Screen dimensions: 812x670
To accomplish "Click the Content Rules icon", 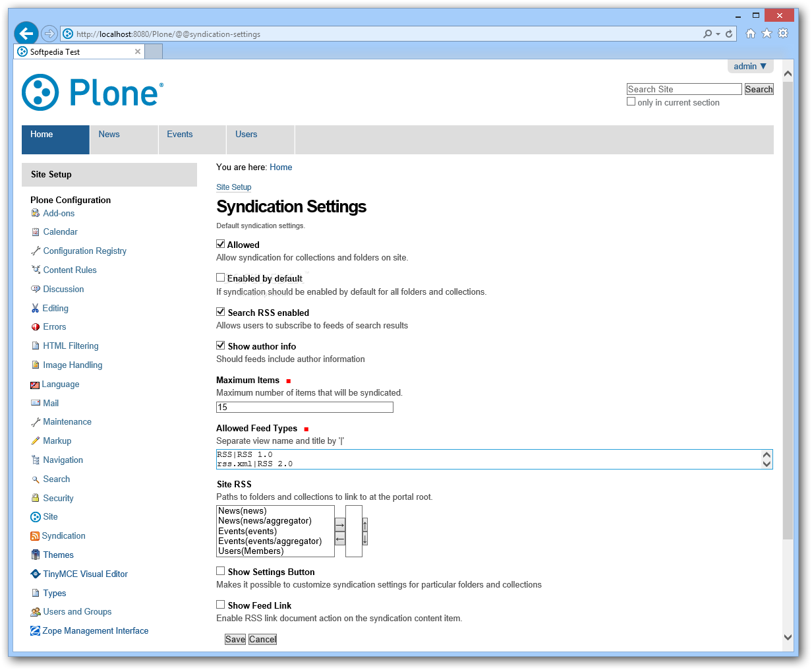I will tap(36, 270).
